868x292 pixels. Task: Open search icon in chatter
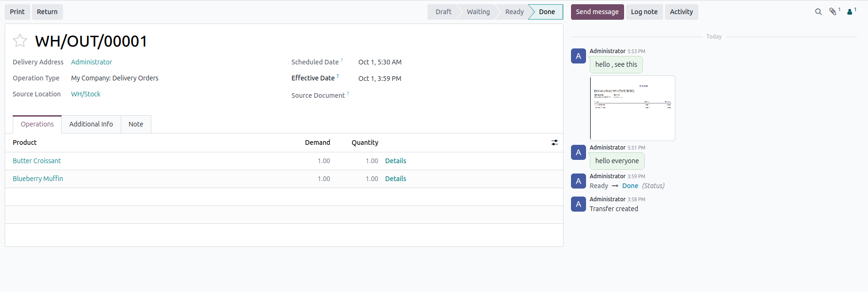pos(818,12)
